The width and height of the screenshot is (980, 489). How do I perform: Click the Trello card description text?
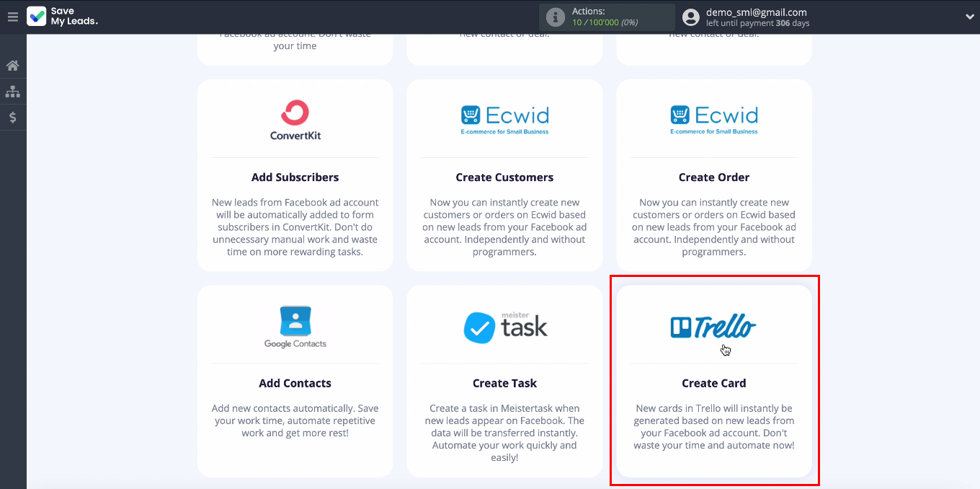(x=714, y=427)
